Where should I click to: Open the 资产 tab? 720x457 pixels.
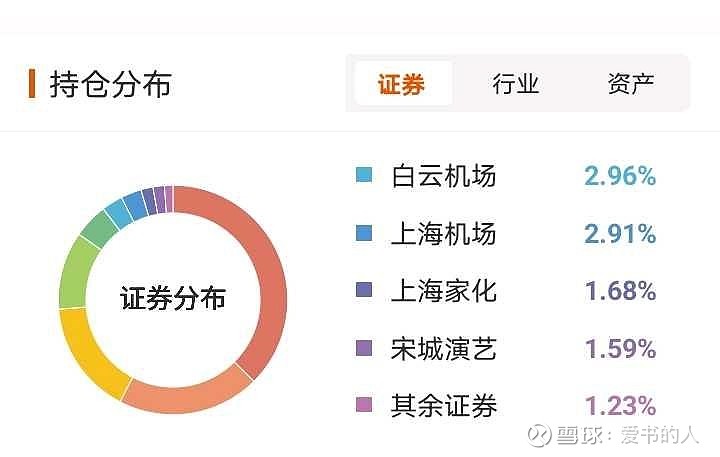coord(631,84)
